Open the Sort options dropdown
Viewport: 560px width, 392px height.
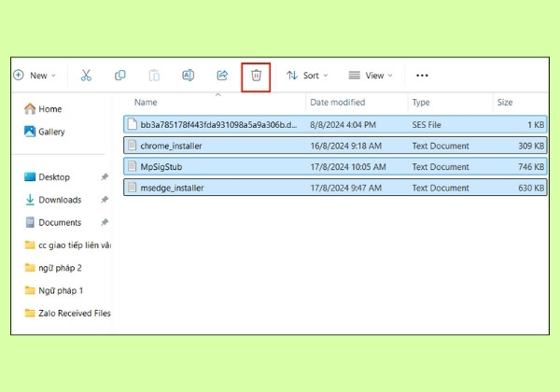pyautogui.click(x=307, y=76)
